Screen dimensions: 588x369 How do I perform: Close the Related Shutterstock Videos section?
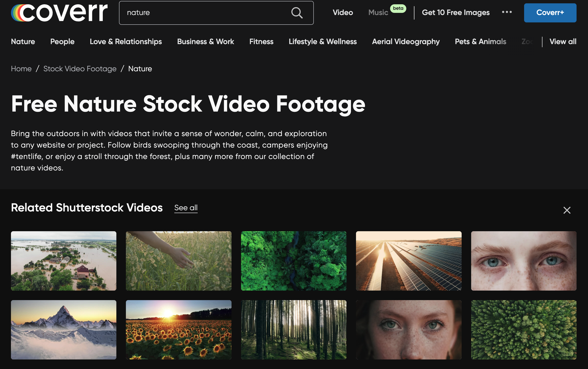(x=567, y=210)
